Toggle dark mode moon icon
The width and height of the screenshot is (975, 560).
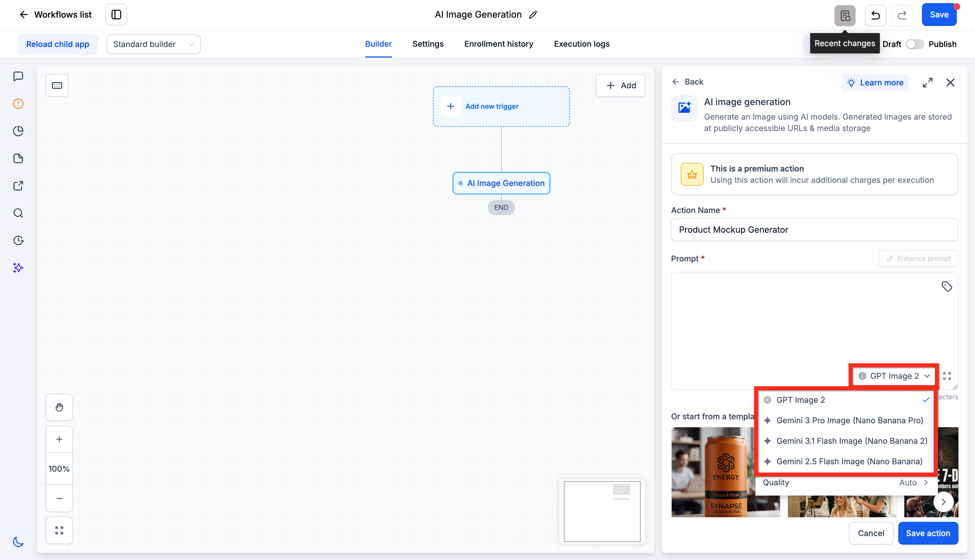[x=18, y=541]
